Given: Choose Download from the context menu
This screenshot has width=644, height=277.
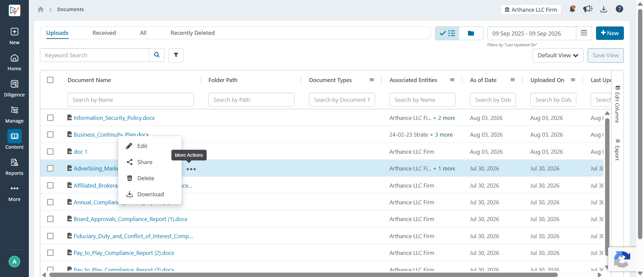Looking at the screenshot, I should tap(150, 194).
